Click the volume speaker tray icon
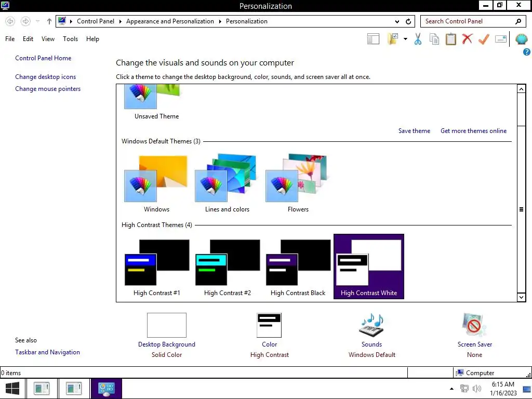Image resolution: width=532 pixels, height=399 pixels. click(x=477, y=389)
